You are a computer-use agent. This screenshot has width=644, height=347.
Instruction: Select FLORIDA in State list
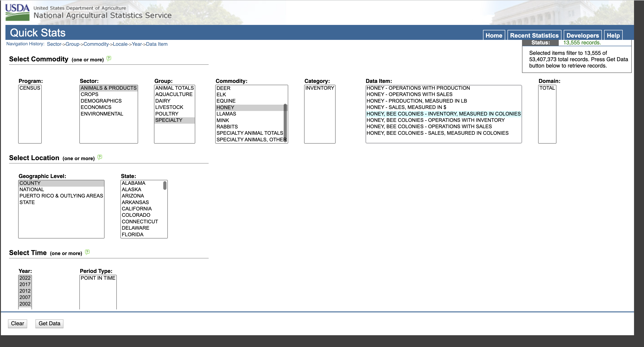tap(142, 235)
